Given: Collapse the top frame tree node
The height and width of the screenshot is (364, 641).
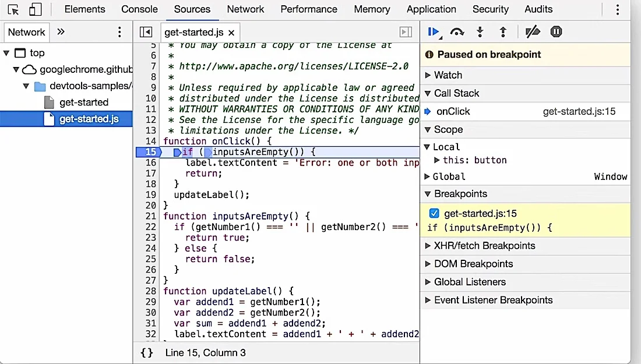Looking at the screenshot, I should [6, 52].
